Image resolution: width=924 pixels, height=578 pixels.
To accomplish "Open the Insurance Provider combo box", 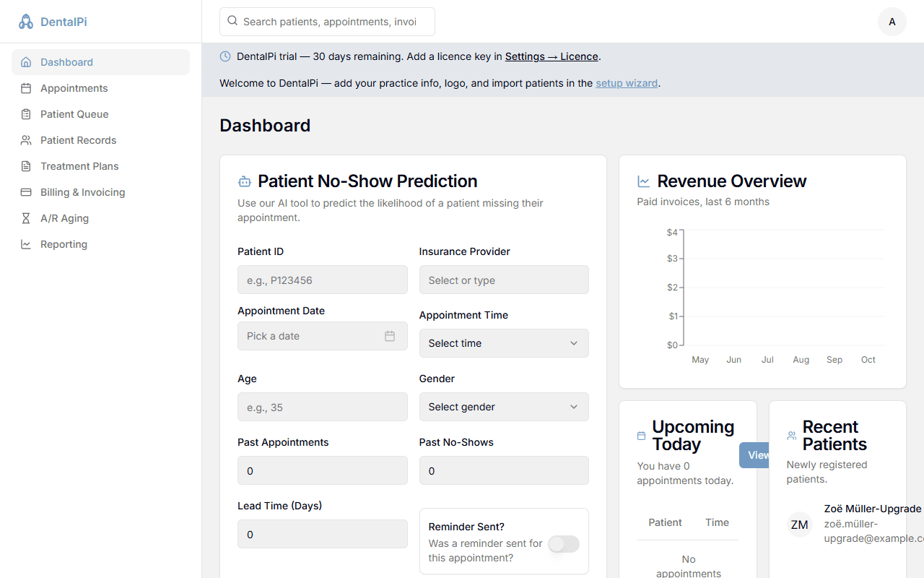I will tap(504, 280).
